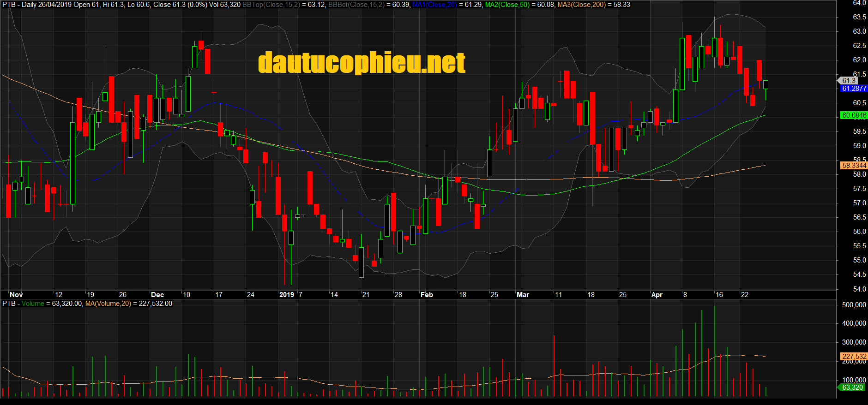Click the 28 date tick in January
This screenshot has height=405, width=868.
click(x=398, y=295)
